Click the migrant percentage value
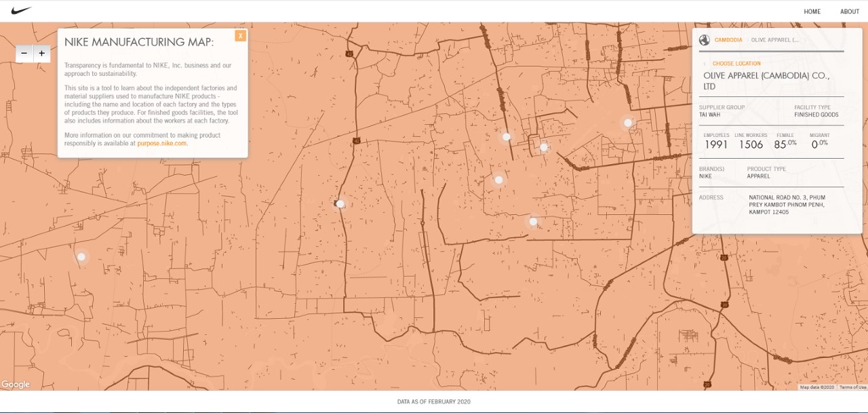 coord(819,144)
